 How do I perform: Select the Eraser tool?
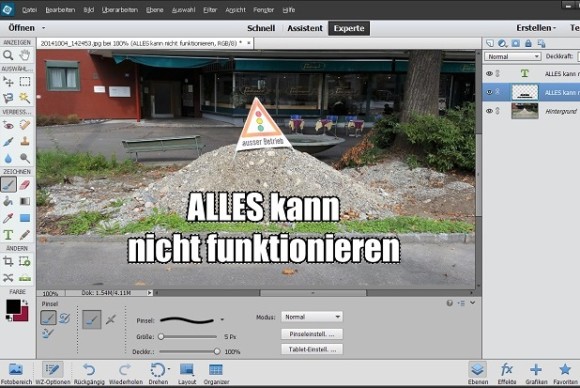25,184
